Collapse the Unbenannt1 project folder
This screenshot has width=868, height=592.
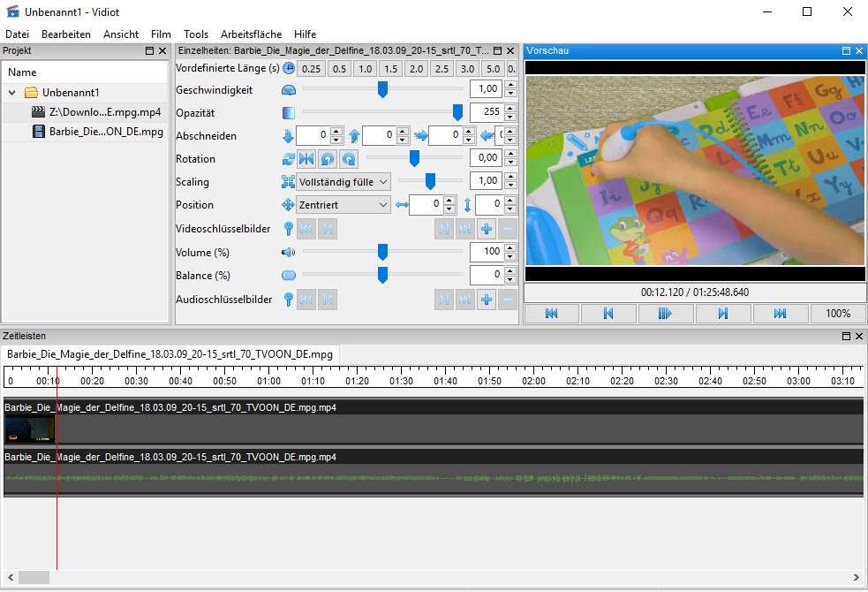pyautogui.click(x=12, y=93)
